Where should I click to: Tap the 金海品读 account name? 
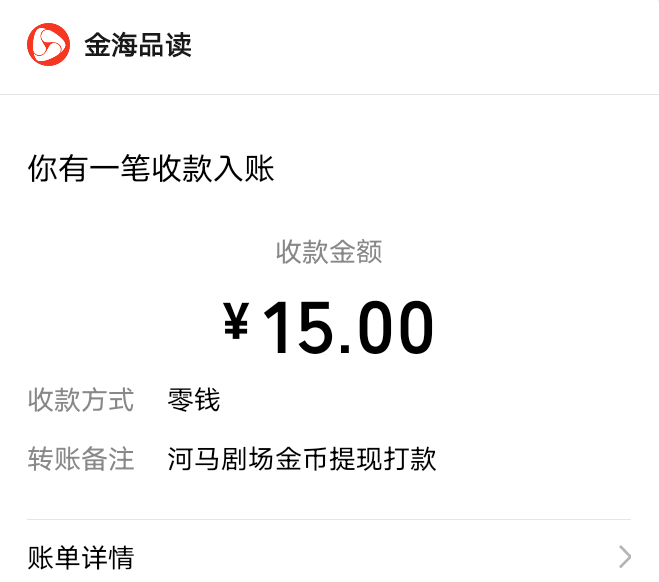138,45
